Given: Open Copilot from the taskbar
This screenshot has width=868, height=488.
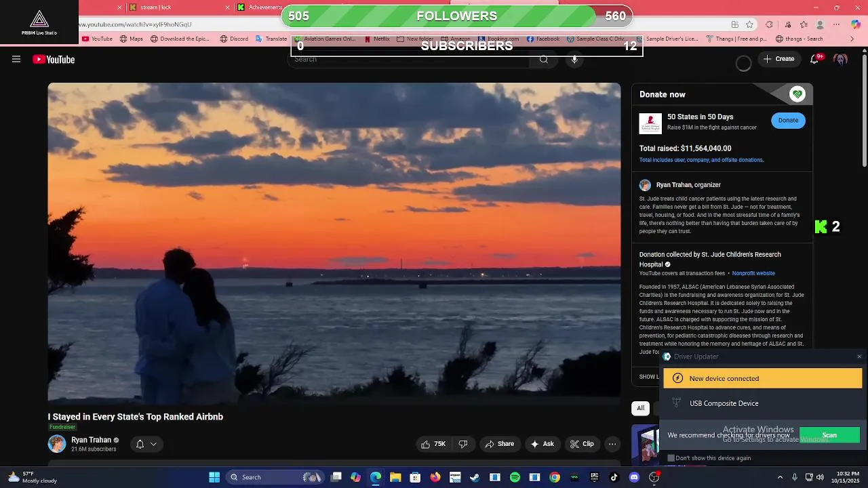Looking at the screenshot, I should coord(356,477).
